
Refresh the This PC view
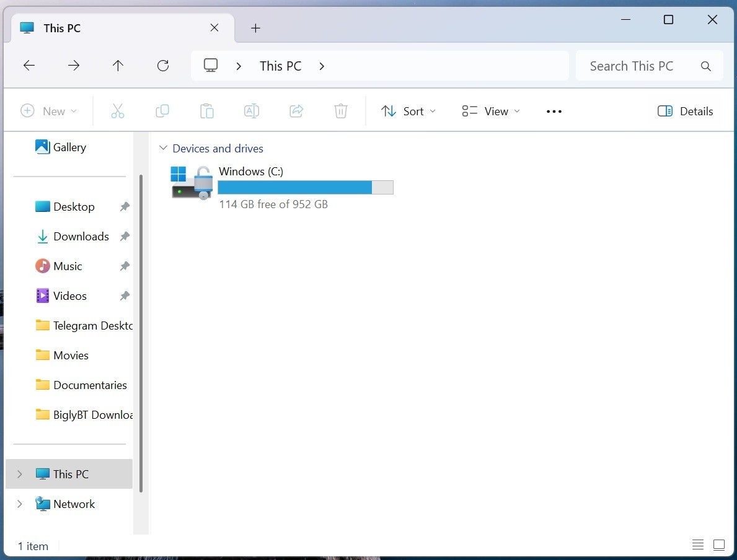pos(162,66)
